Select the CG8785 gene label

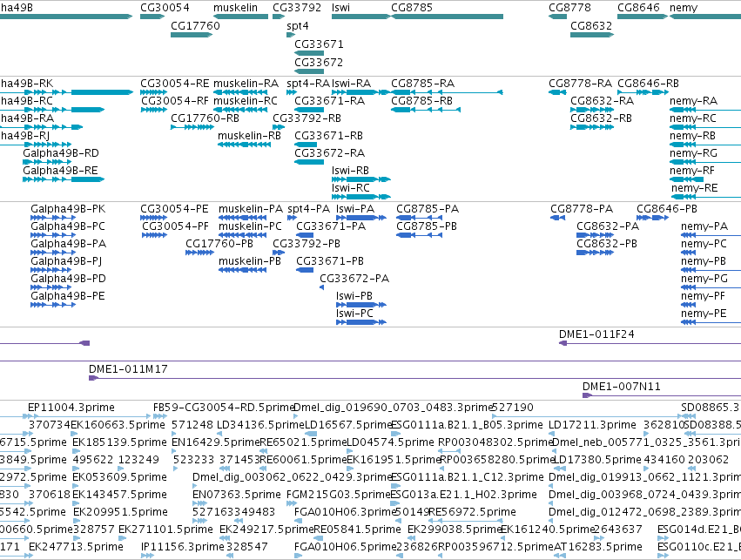coord(412,8)
